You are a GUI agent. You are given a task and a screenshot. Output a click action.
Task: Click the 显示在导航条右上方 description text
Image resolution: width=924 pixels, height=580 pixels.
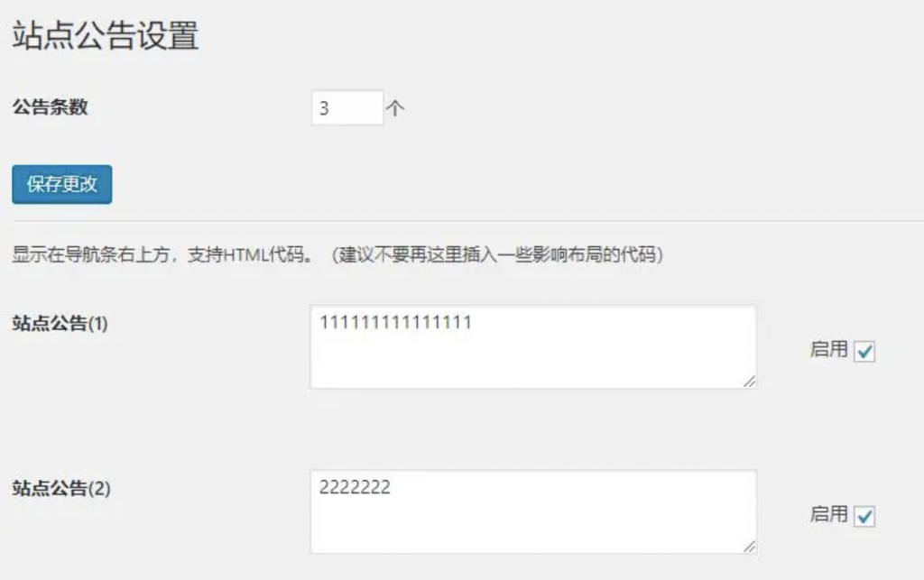92,255
